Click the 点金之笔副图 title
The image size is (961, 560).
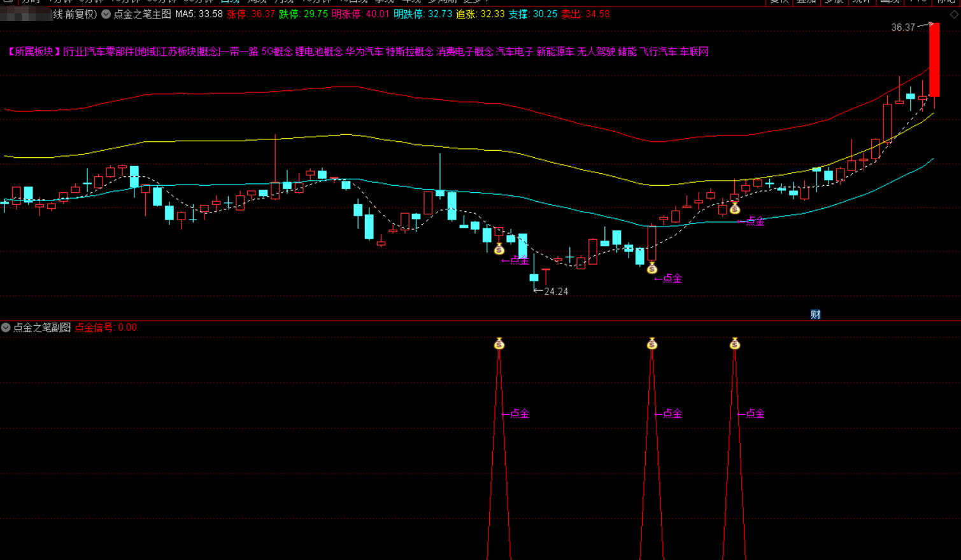42,327
